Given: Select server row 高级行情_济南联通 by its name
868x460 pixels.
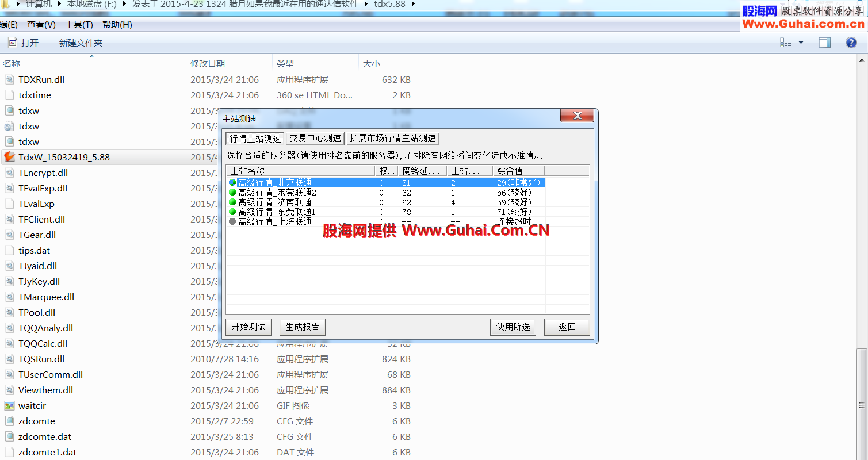Looking at the screenshot, I should click(275, 202).
